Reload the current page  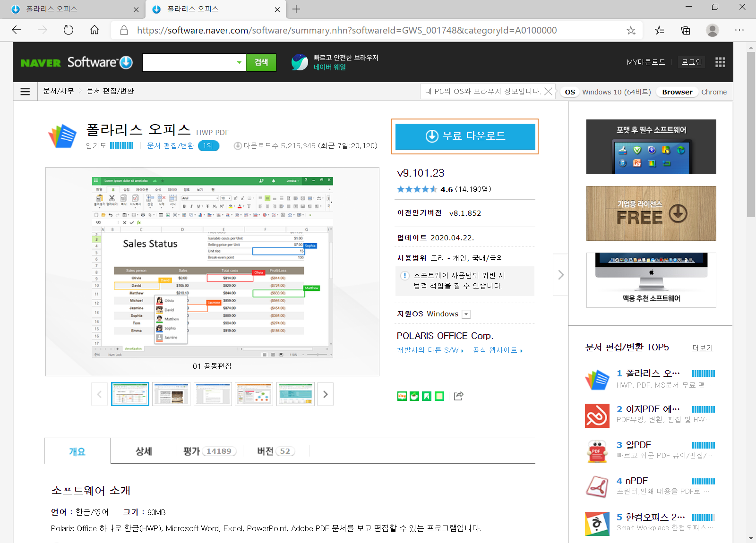click(69, 30)
